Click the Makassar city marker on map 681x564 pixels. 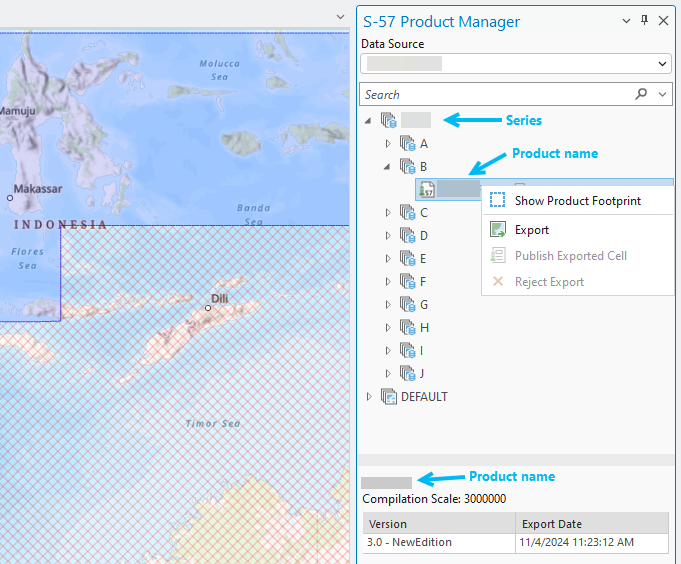pyautogui.click(x=10, y=198)
